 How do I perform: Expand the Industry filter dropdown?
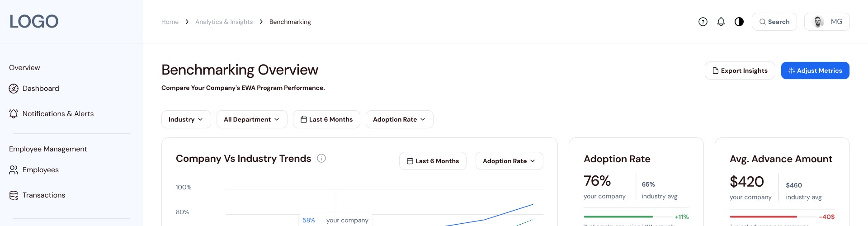coord(186,119)
